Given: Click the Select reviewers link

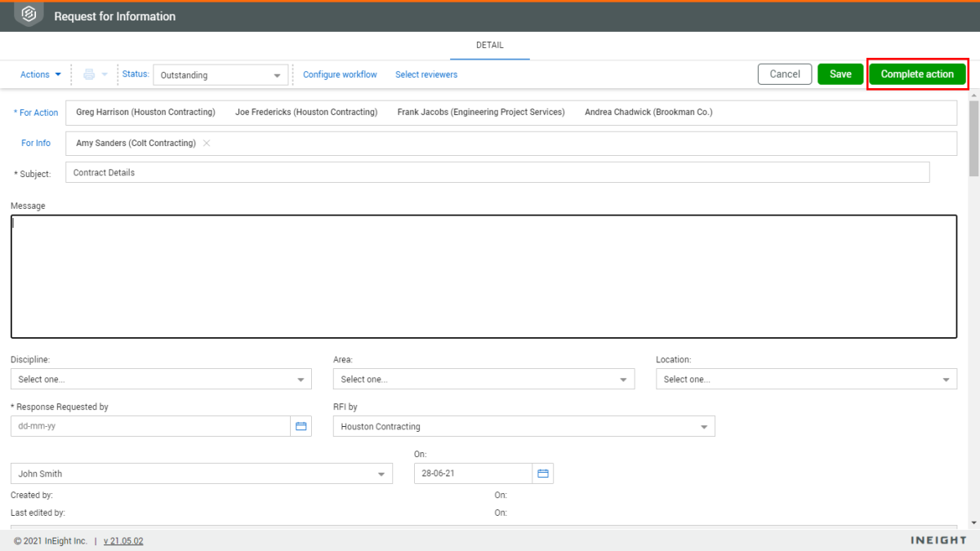Looking at the screenshot, I should click(x=426, y=74).
